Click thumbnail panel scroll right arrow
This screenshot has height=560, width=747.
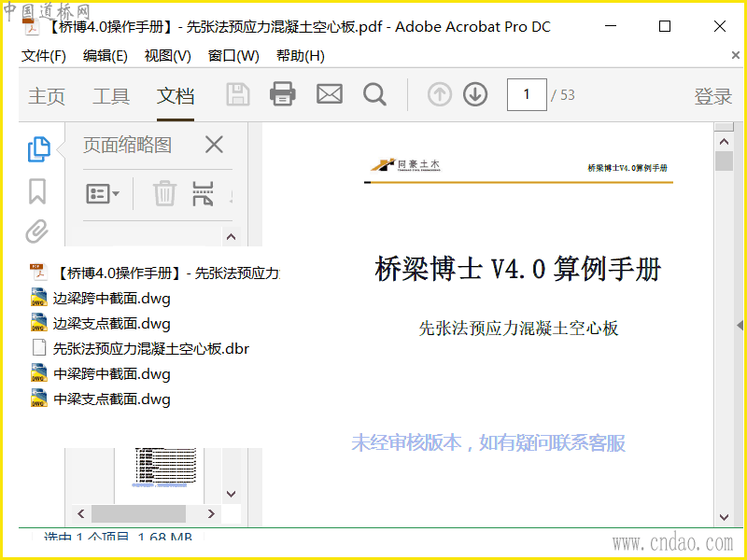211,514
